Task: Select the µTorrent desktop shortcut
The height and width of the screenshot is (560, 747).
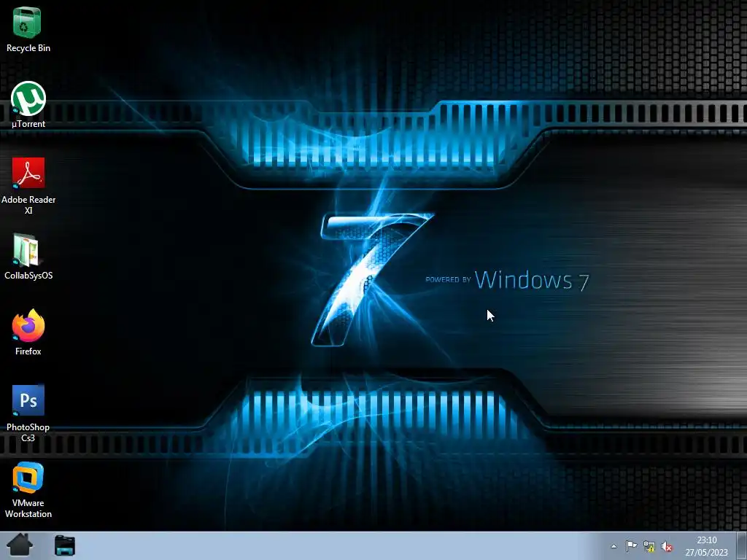Action: coord(28,105)
